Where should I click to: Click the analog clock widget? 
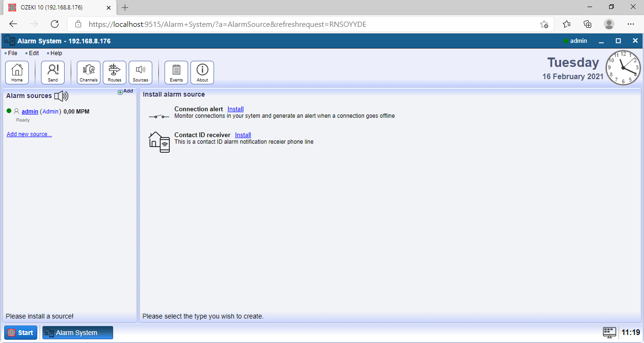(x=623, y=68)
